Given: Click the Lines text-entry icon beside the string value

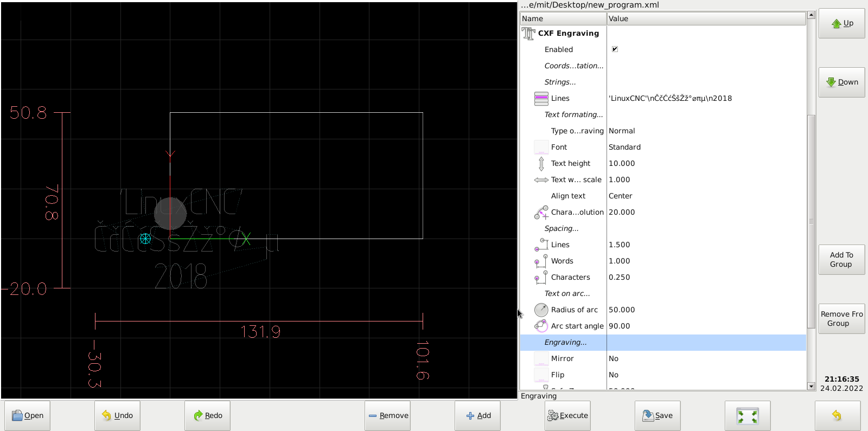Looking at the screenshot, I should [541, 98].
